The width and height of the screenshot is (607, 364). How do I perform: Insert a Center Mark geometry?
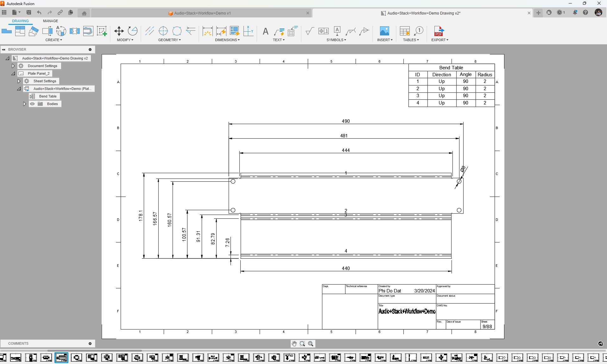click(x=163, y=31)
